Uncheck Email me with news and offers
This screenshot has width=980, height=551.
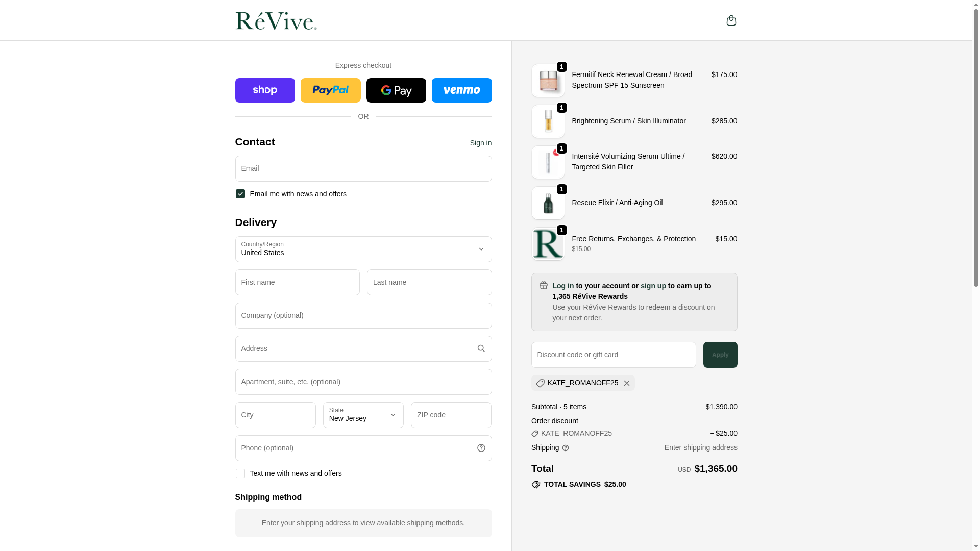(x=240, y=194)
